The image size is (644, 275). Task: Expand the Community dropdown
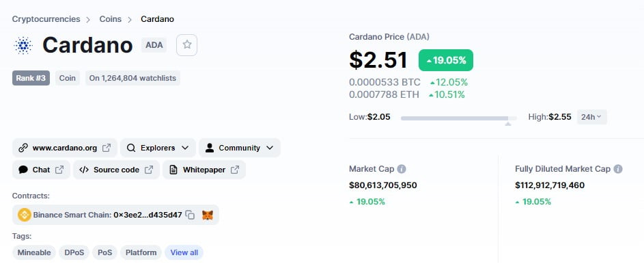[x=239, y=148]
